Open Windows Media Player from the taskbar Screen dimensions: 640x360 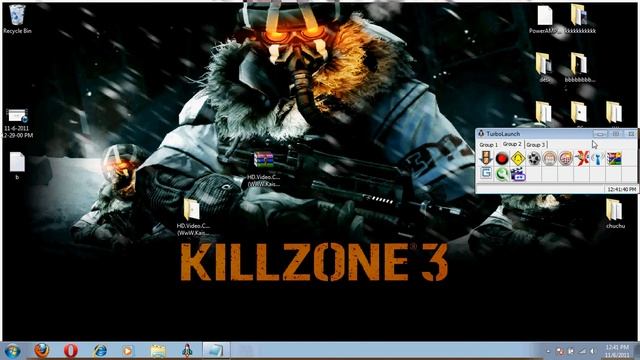point(127,351)
